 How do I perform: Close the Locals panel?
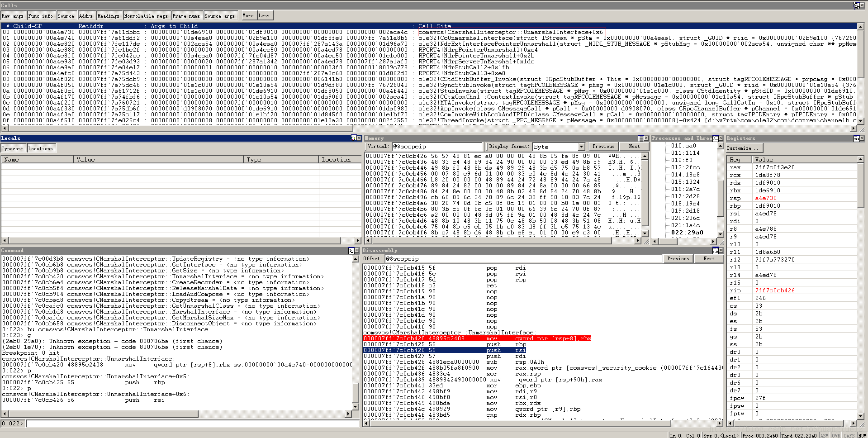[x=359, y=138]
